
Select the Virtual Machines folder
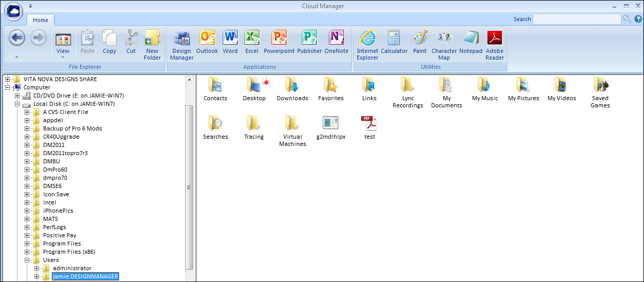[292, 131]
